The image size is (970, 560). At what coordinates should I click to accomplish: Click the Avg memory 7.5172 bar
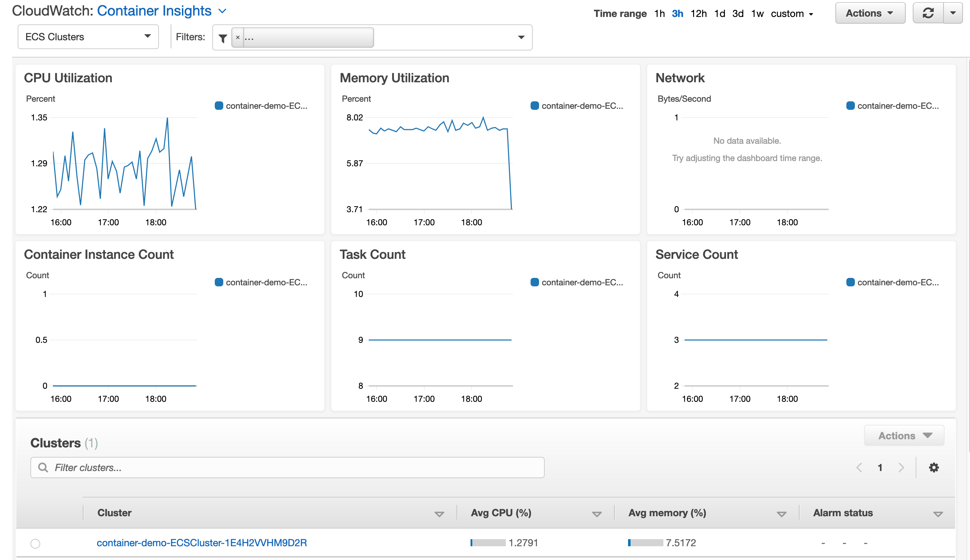pos(645,543)
